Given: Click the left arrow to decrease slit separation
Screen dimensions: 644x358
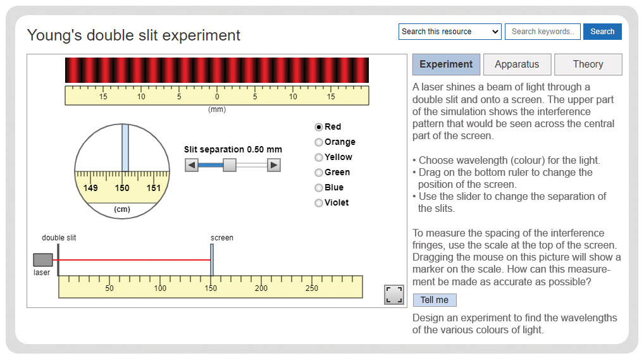Looking at the screenshot, I should click(x=192, y=165).
